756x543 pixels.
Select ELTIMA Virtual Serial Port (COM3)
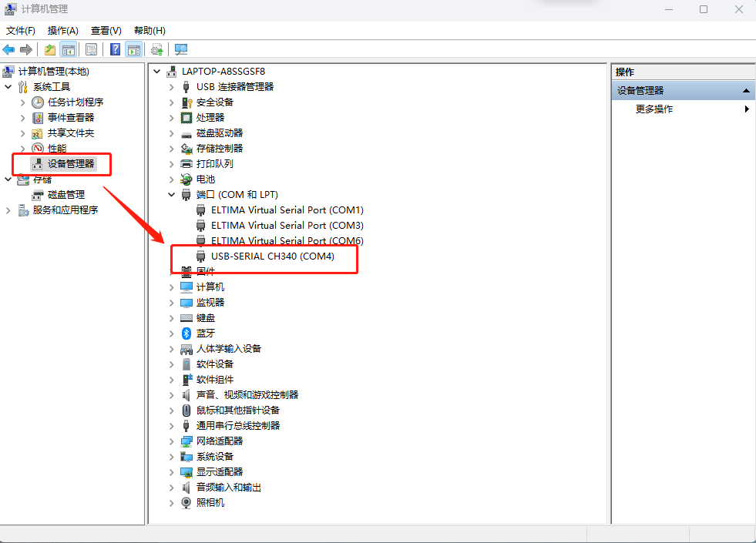point(287,226)
